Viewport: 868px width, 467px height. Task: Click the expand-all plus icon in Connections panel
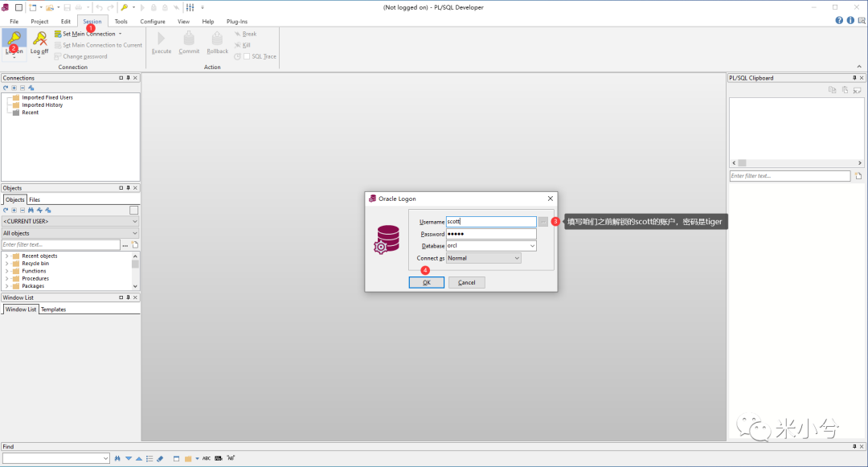pos(14,88)
